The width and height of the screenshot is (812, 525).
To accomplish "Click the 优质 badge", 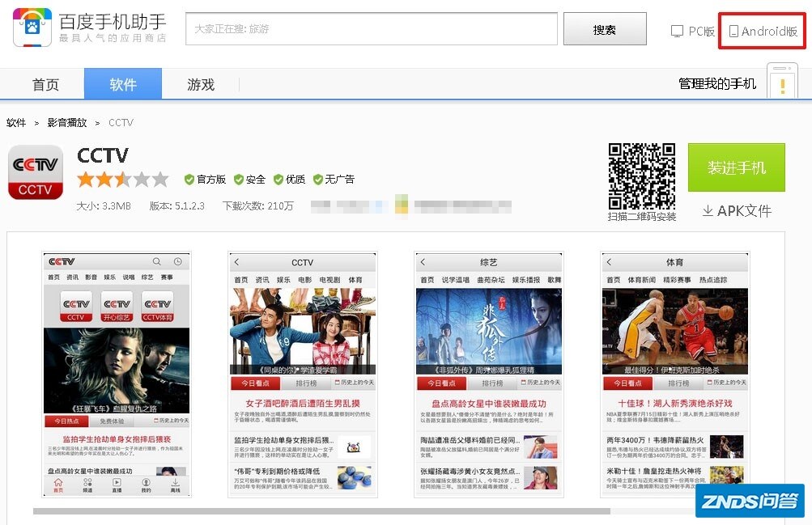I will tap(290, 180).
